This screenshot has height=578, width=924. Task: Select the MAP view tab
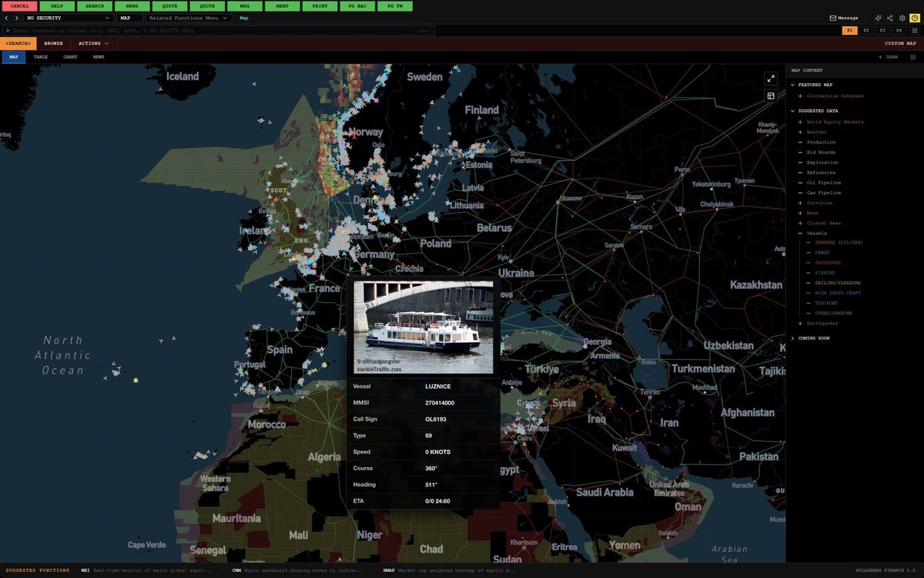pyautogui.click(x=13, y=57)
